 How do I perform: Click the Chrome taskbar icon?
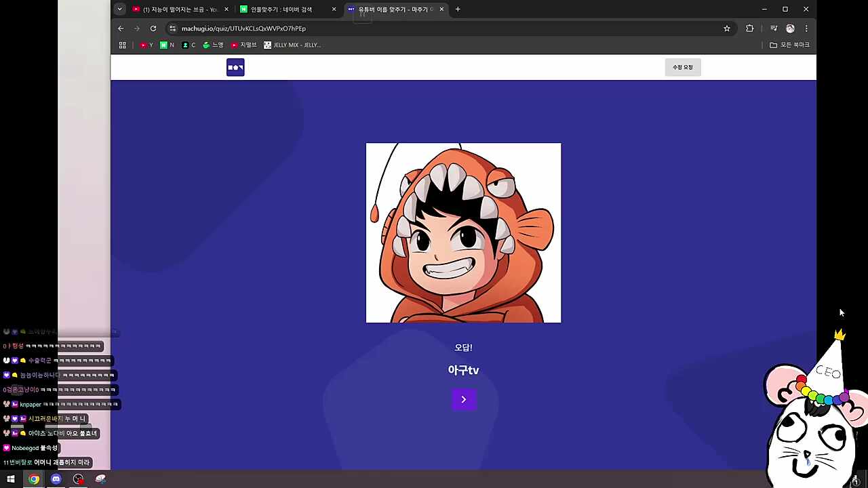(34, 479)
